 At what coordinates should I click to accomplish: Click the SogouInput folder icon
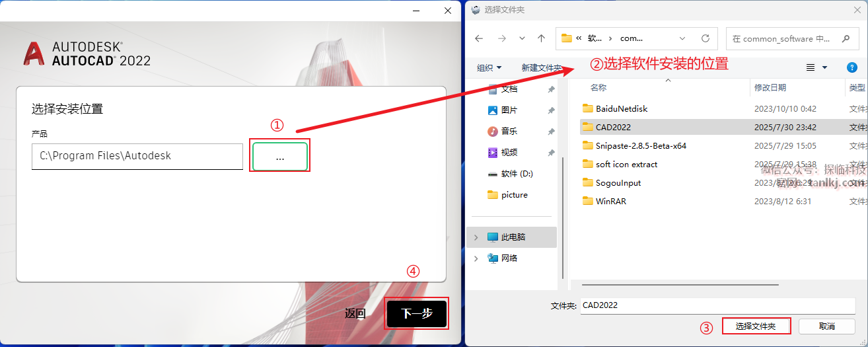click(588, 182)
